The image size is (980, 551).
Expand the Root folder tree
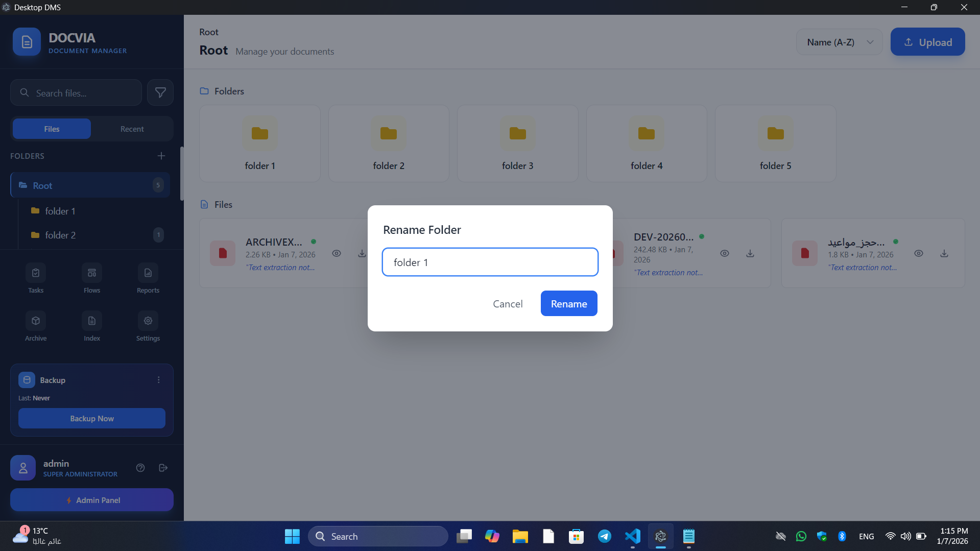(x=89, y=185)
